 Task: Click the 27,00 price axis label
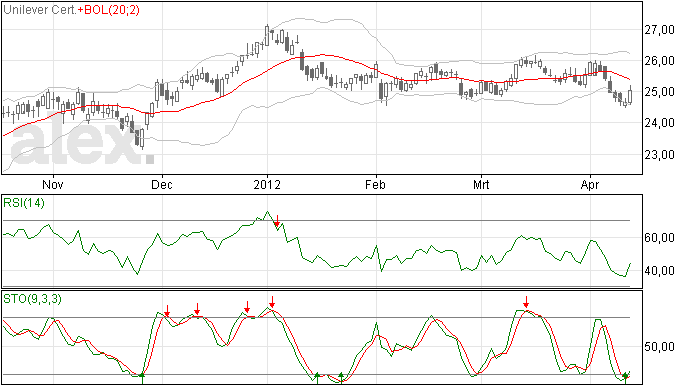[x=659, y=30]
